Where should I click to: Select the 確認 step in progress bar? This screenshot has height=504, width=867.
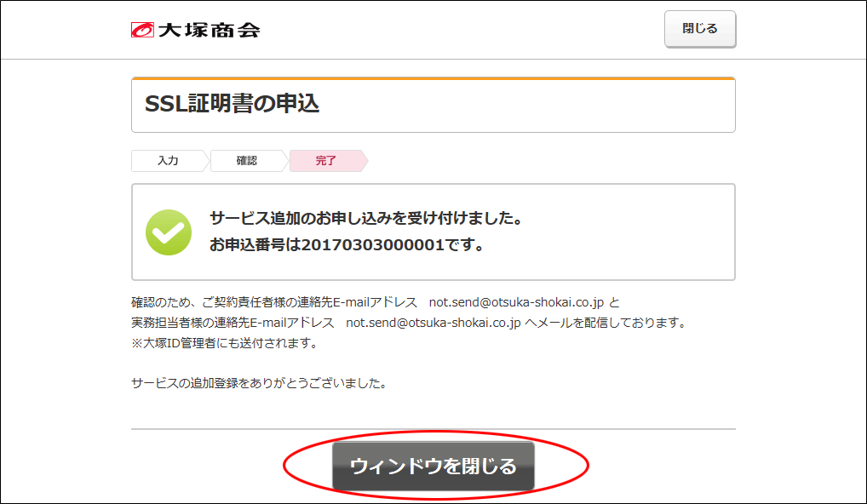click(x=247, y=161)
